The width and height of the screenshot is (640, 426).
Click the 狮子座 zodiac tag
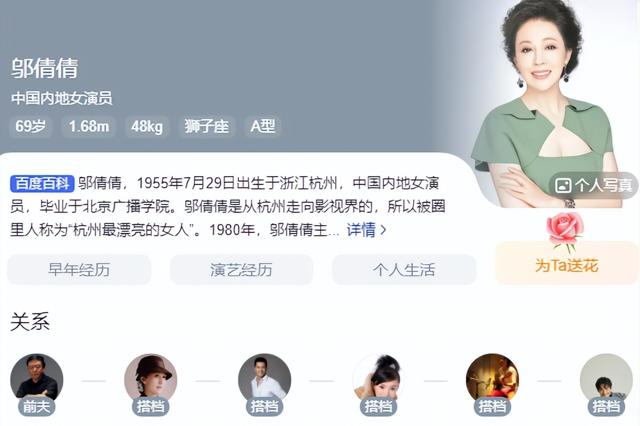pyautogui.click(x=206, y=126)
